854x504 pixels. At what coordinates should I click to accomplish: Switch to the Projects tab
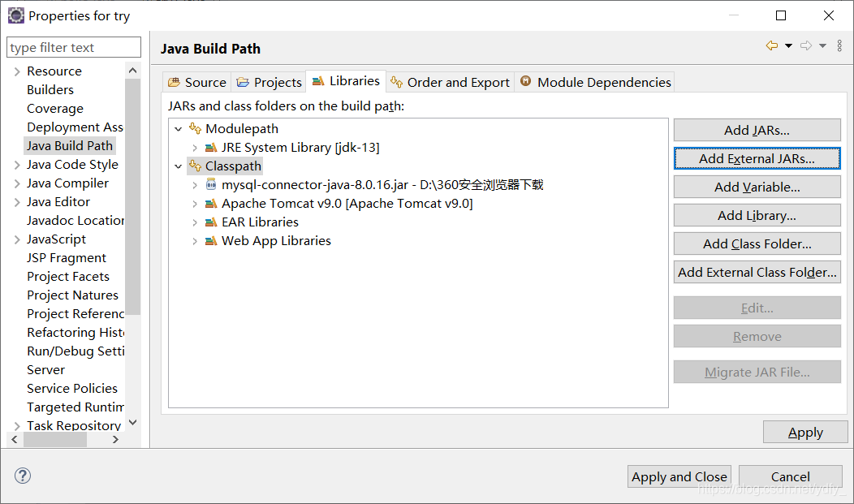269,82
